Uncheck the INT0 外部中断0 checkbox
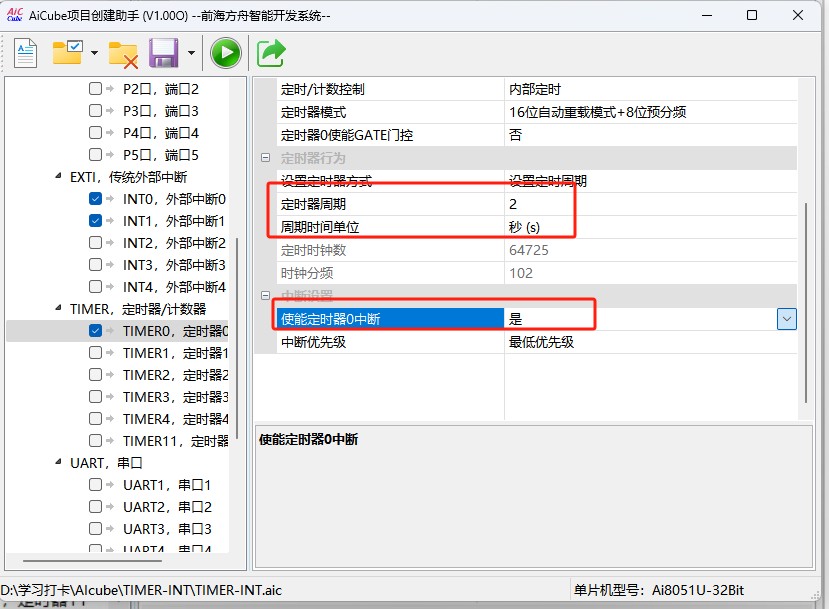 tap(95, 199)
